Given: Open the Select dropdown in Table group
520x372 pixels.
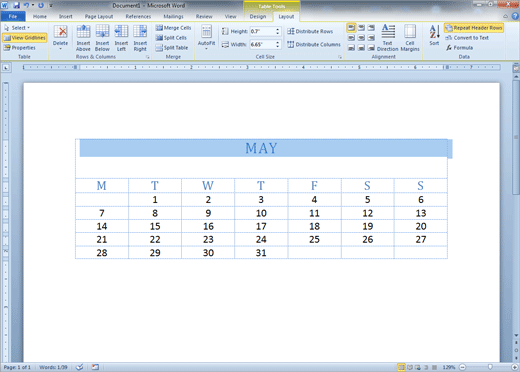Looking at the screenshot, I should click(x=17, y=28).
